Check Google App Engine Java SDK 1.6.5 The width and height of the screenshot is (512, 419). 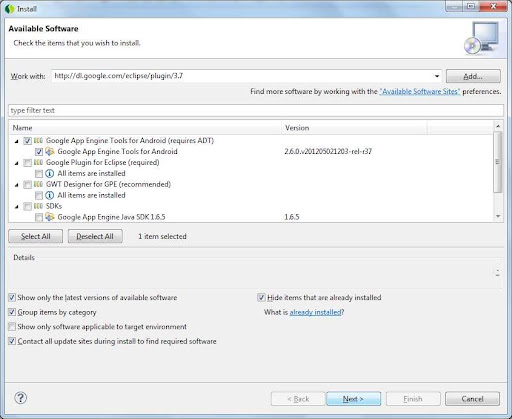39,217
